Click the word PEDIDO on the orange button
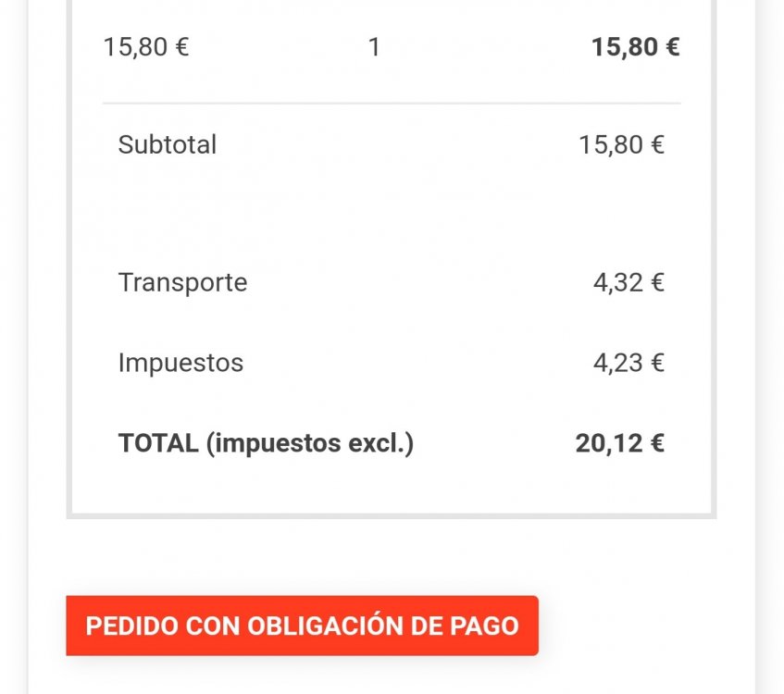 click(x=130, y=625)
